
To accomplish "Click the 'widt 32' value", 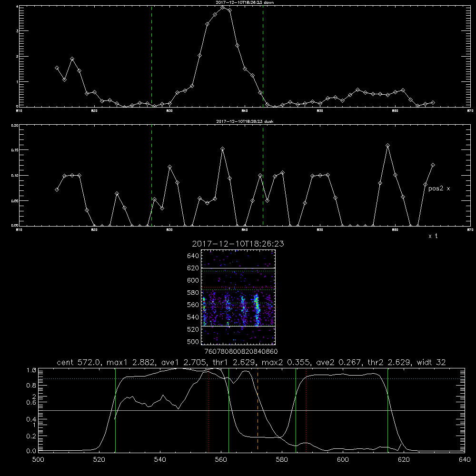I will point(431,362).
